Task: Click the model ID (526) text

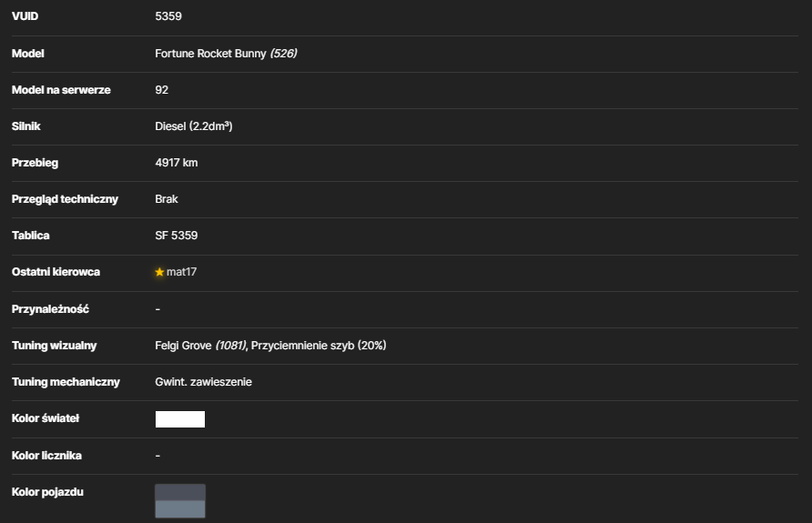Action: click(x=283, y=54)
